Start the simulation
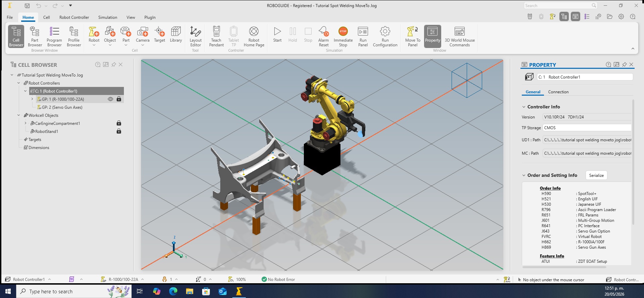644x298 pixels. pyautogui.click(x=277, y=34)
